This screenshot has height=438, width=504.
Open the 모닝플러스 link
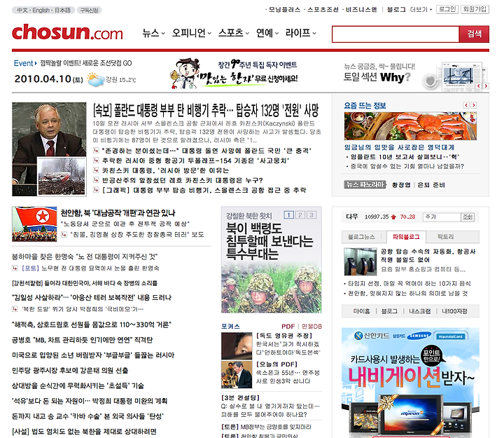pos(284,10)
